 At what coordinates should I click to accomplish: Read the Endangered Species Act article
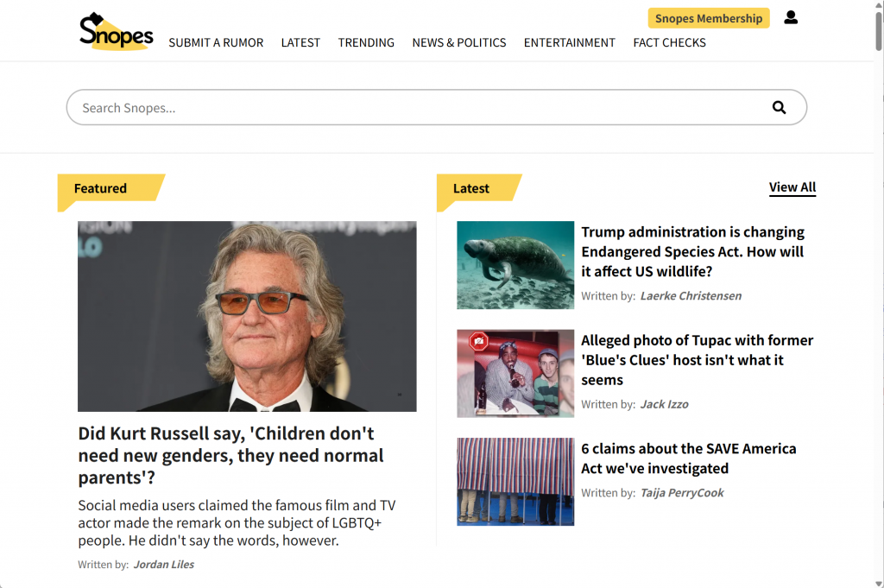693,251
